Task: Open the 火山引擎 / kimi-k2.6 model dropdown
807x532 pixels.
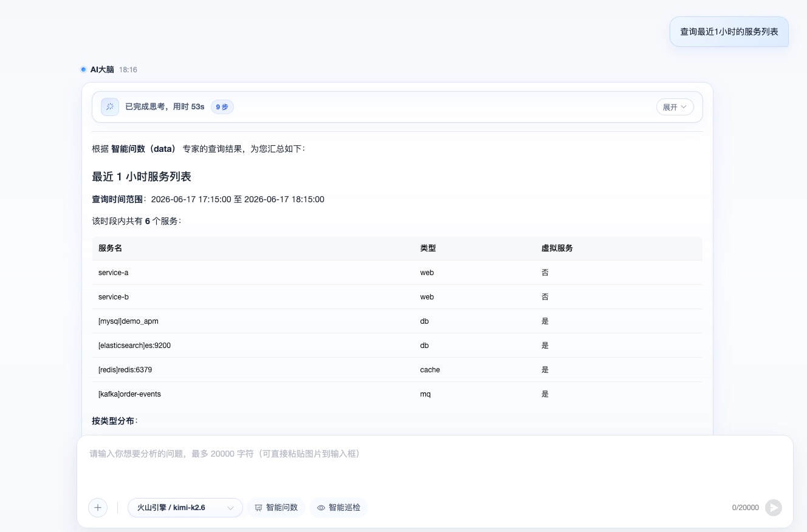Action: pyautogui.click(x=185, y=508)
